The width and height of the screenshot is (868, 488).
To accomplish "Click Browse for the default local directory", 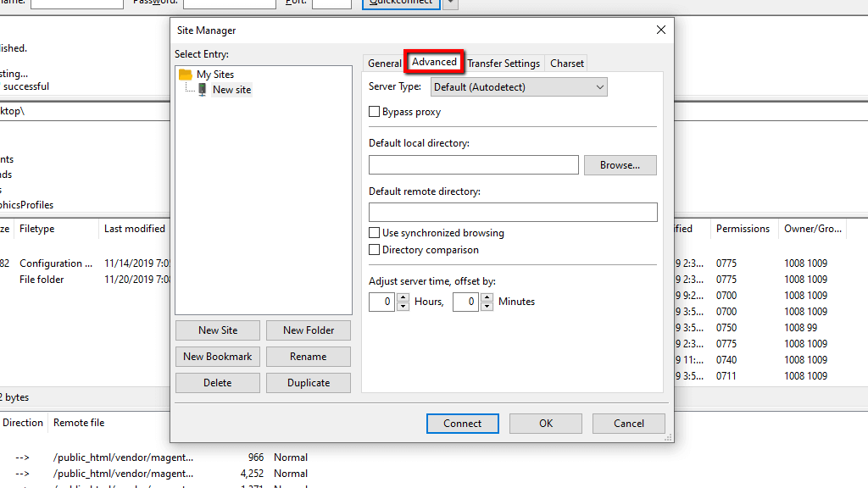I will [x=620, y=164].
